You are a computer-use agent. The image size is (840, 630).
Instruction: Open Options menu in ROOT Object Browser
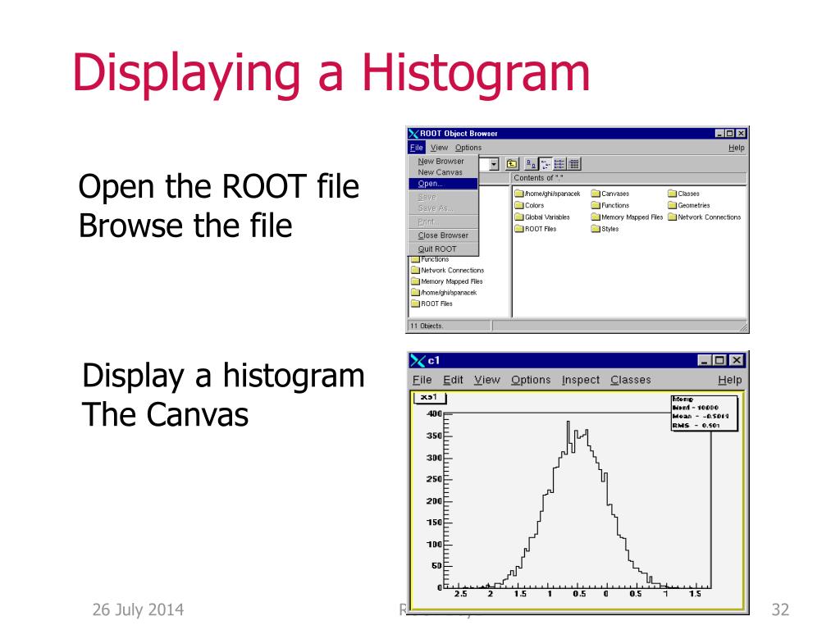[468, 148]
